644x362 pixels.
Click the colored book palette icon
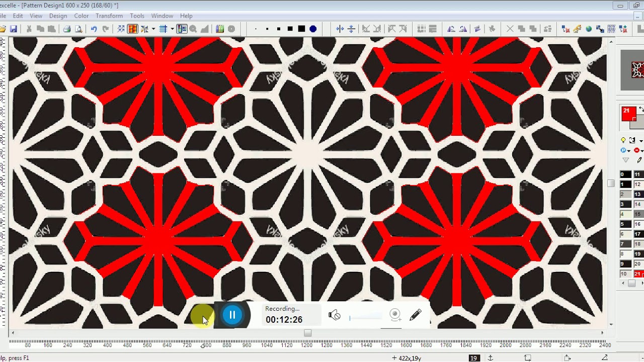(x=220, y=29)
